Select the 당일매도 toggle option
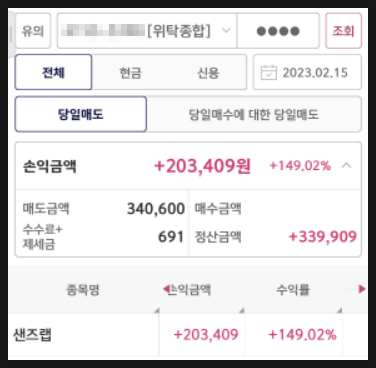376x368 pixels. (81, 114)
